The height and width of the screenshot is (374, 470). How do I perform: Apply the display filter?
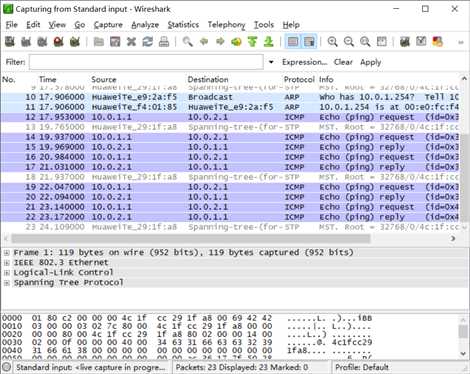coord(370,62)
